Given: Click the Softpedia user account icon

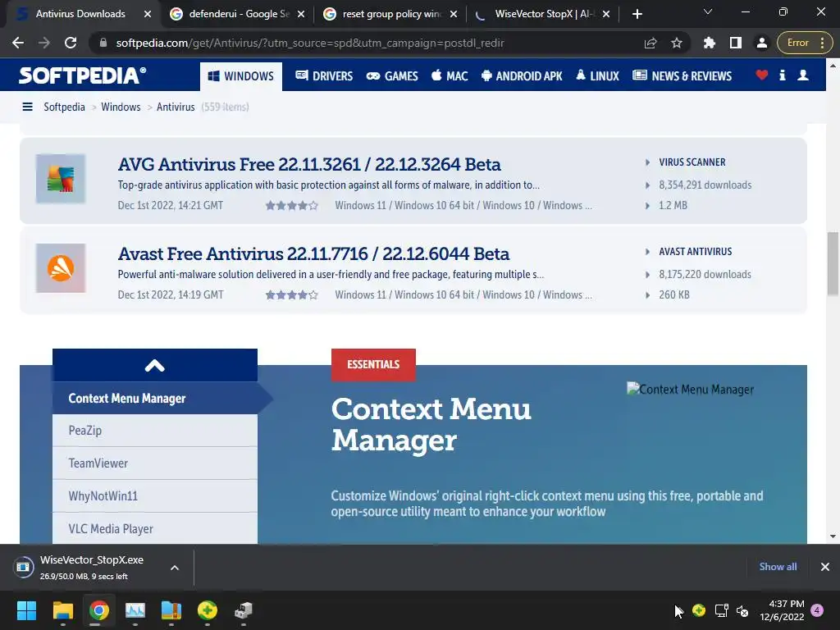Looking at the screenshot, I should click(x=802, y=75).
